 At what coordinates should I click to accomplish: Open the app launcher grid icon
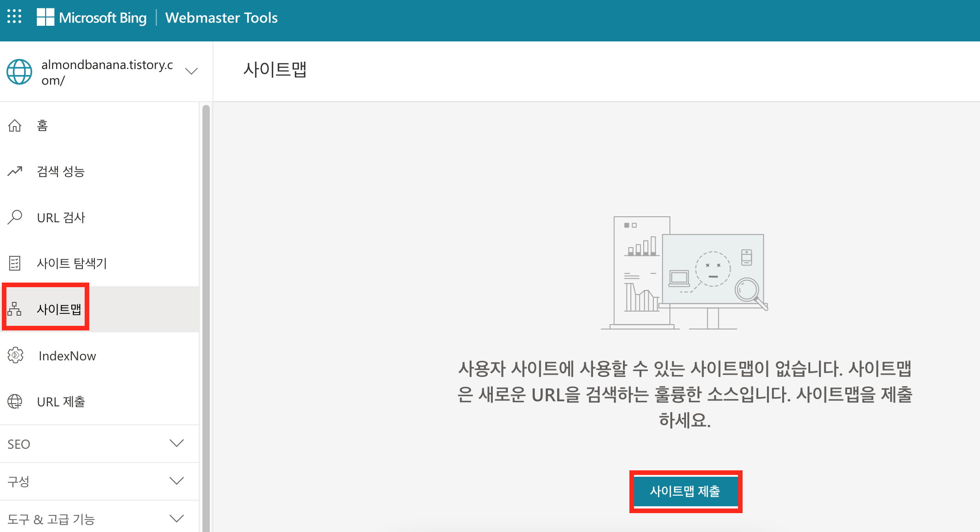point(14,17)
